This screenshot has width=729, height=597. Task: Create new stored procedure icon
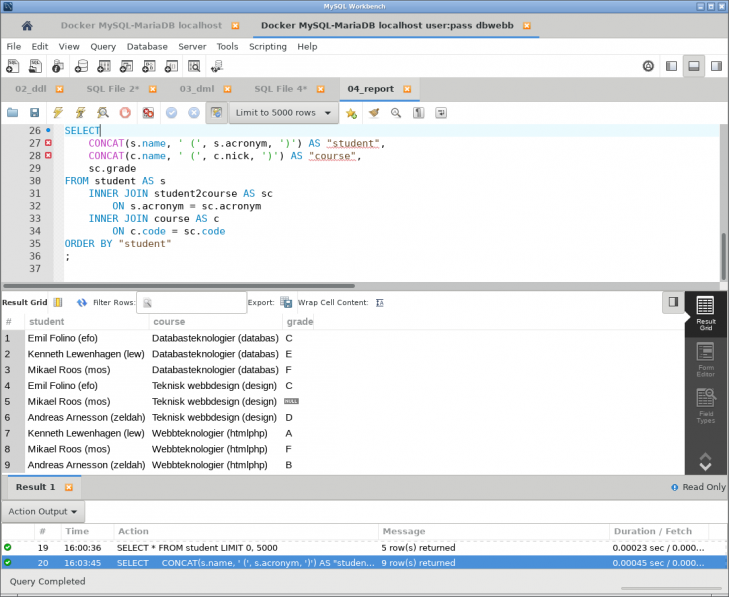point(149,66)
